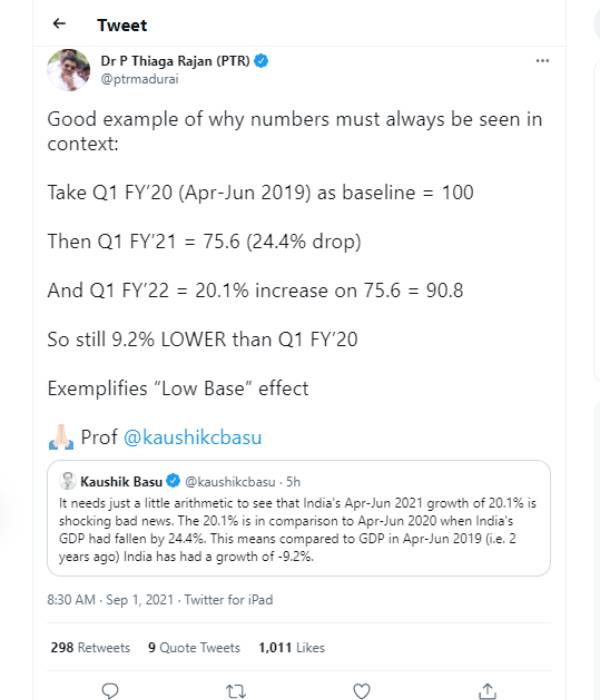The image size is (600, 700).
Task: Click the reply speech bubble icon
Action: (111, 689)
